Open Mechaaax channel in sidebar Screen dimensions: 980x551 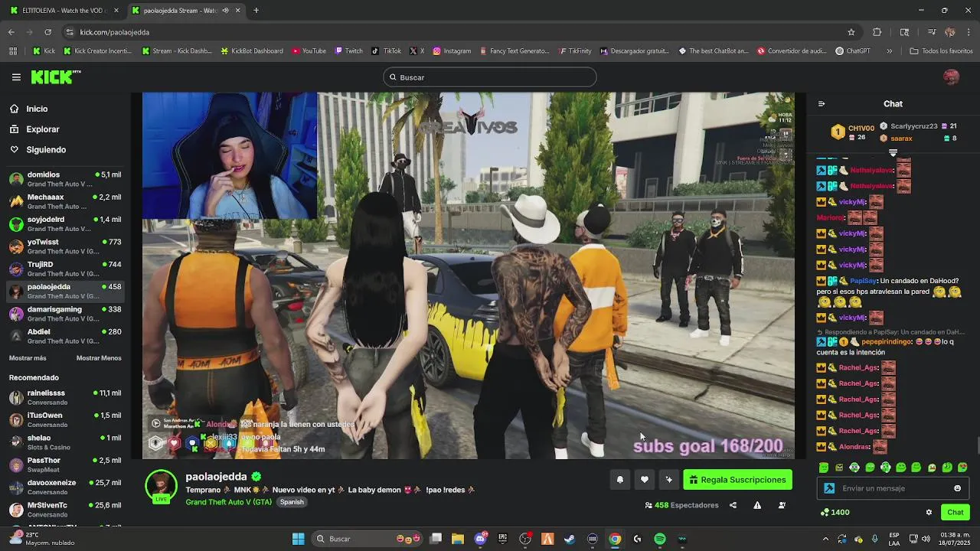tap(65, 202)
